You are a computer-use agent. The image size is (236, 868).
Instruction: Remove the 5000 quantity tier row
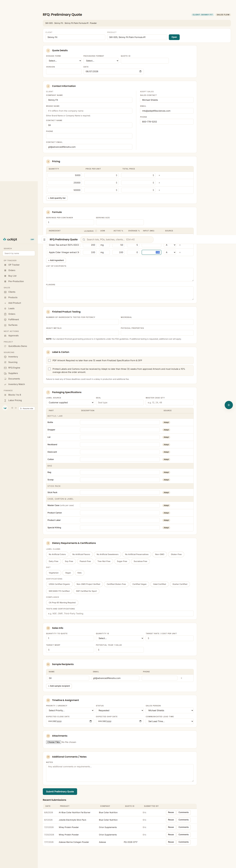[159, 176]
